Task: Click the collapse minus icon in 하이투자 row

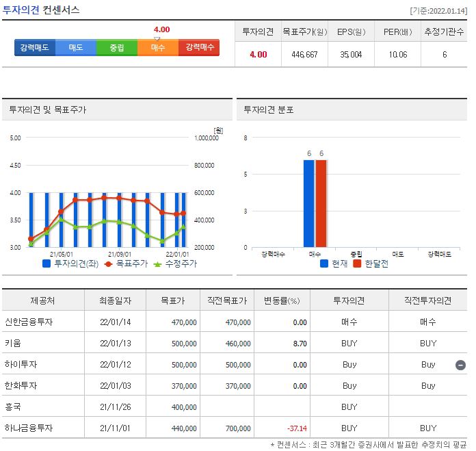Action: click(460, 365)
